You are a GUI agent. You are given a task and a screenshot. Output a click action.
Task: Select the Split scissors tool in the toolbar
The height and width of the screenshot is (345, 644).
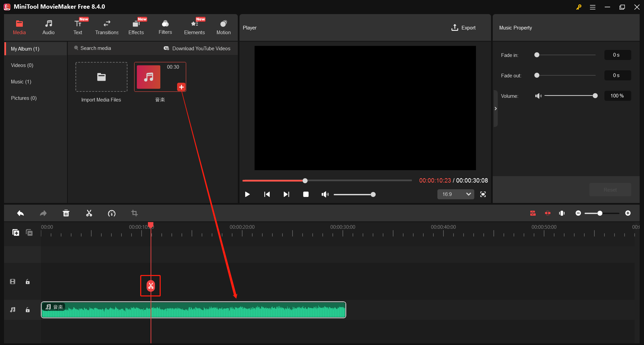point(89,213)
